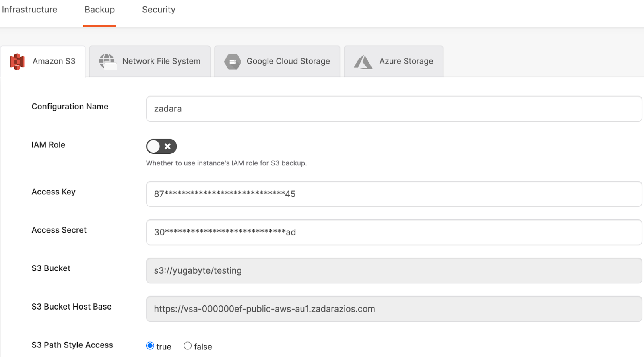This screenshot has height=357, width=644.
Task: Click the Configuration Name field
Action: [394, 109]
